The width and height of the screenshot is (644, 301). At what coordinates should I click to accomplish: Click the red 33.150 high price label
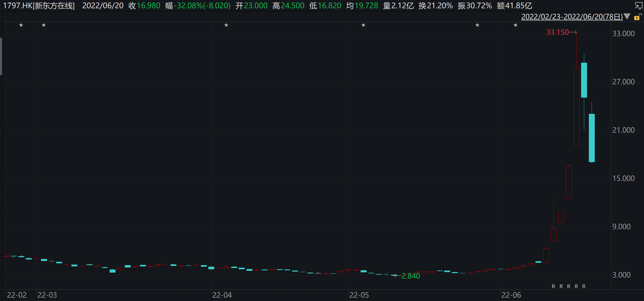coord(557,32)
